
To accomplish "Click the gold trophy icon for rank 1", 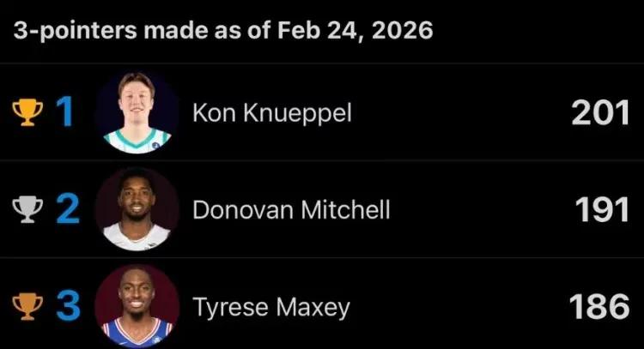I will pyautogui.click(x=27, y=113).
